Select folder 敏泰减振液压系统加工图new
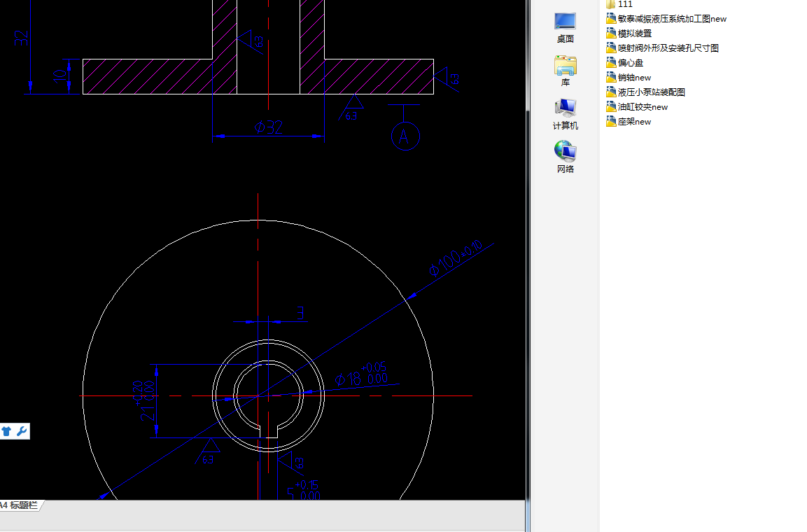Screen dimensions: 807x532 [666, 19]
